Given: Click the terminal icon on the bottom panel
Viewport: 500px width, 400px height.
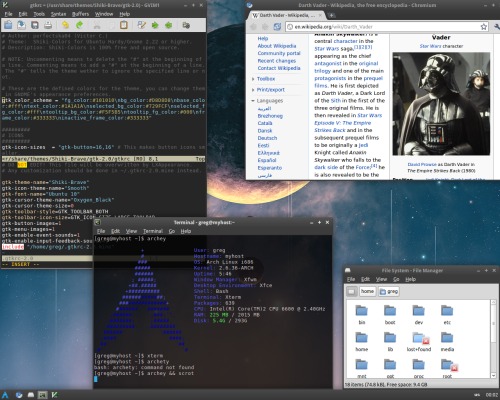Looking at the screenshot, I should [x=42, y=395].
